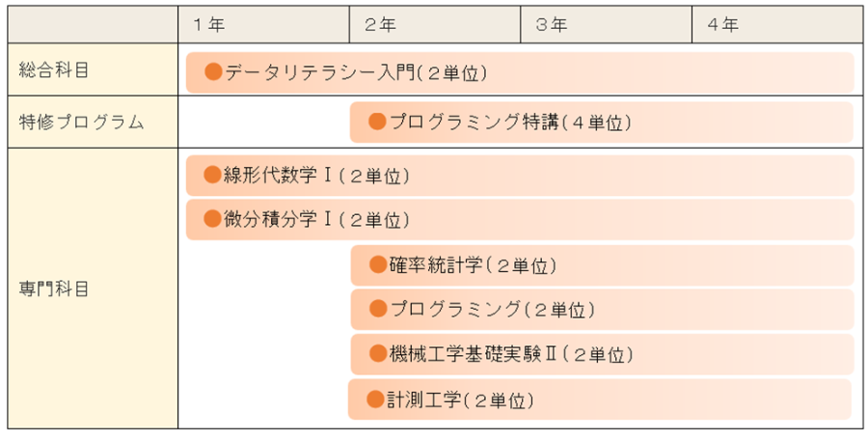Image resolution: width=868 pixels, height=440 pixels.
Task: Click the orange circle next to 線形代数学Ⅰ
Action: click(x=213, y=175)
